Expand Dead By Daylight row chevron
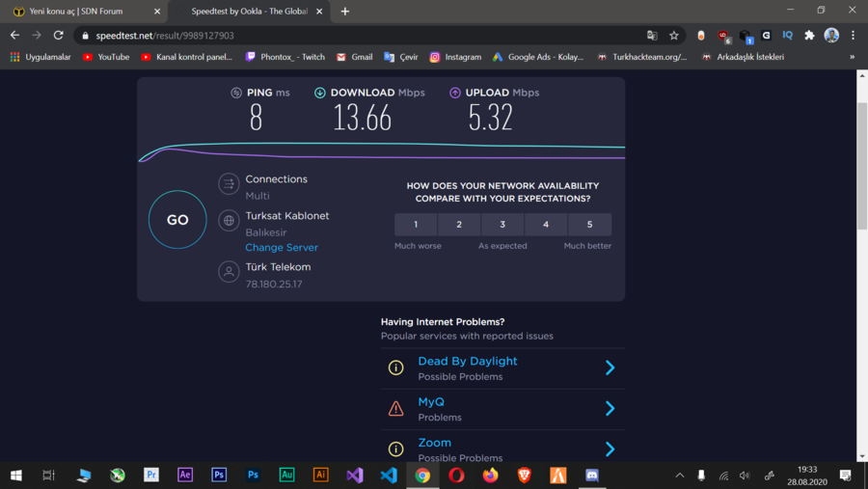 tap(610, 367)
